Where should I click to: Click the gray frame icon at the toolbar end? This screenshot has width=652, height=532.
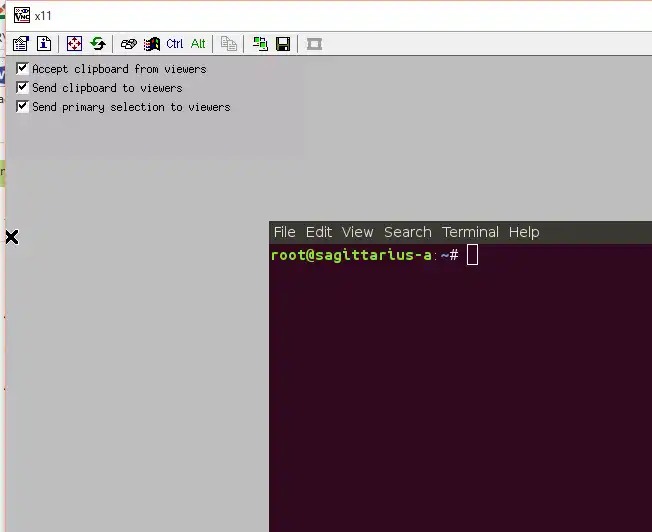(314, 44)
